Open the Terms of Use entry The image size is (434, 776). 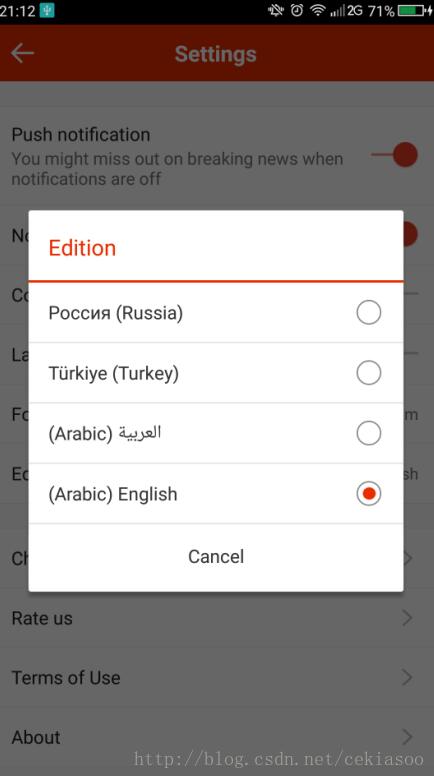click(217, 677)
